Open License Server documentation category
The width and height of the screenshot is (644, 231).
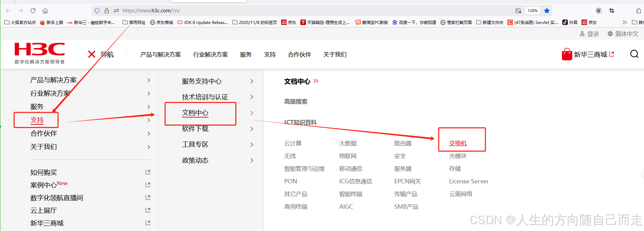[x=469, y=181]
